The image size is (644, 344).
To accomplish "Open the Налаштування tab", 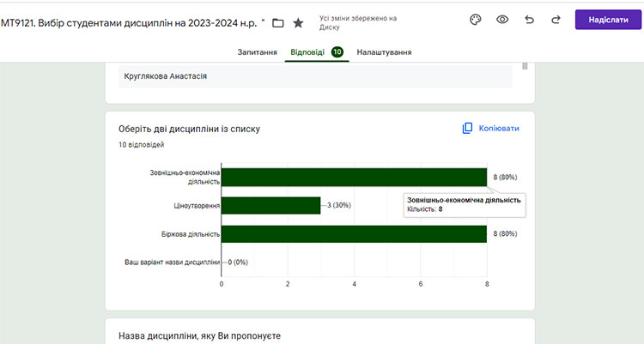I will 384,52.
